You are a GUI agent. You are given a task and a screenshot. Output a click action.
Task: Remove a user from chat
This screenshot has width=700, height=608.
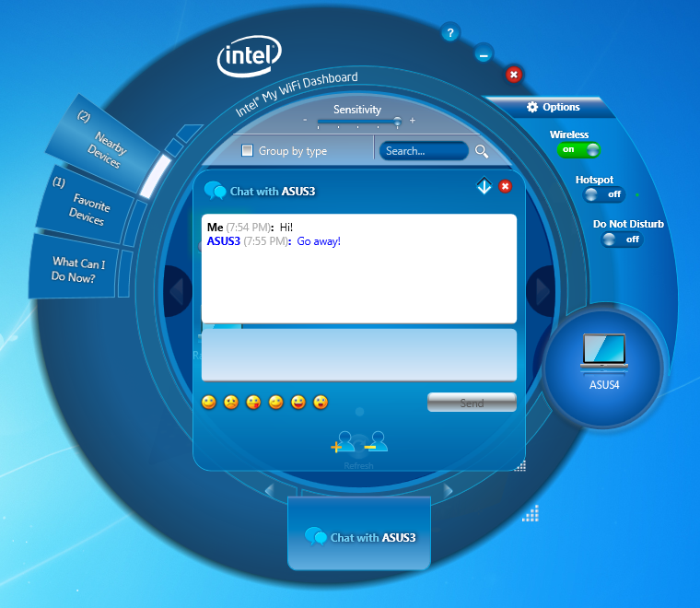(376, 441)
